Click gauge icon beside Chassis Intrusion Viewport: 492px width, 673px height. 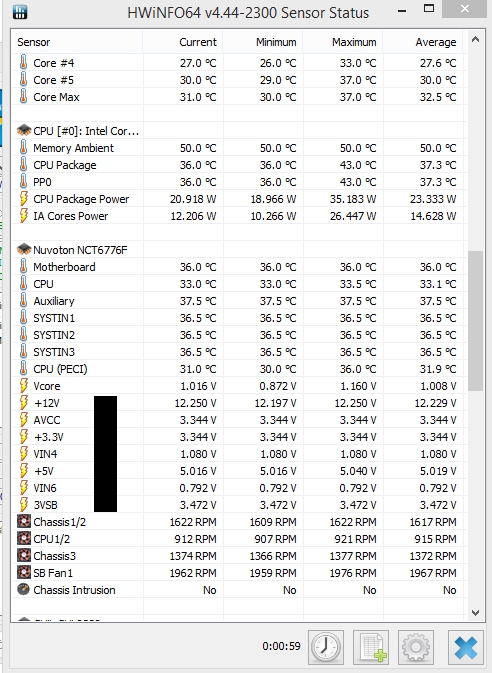pos(23,589)
